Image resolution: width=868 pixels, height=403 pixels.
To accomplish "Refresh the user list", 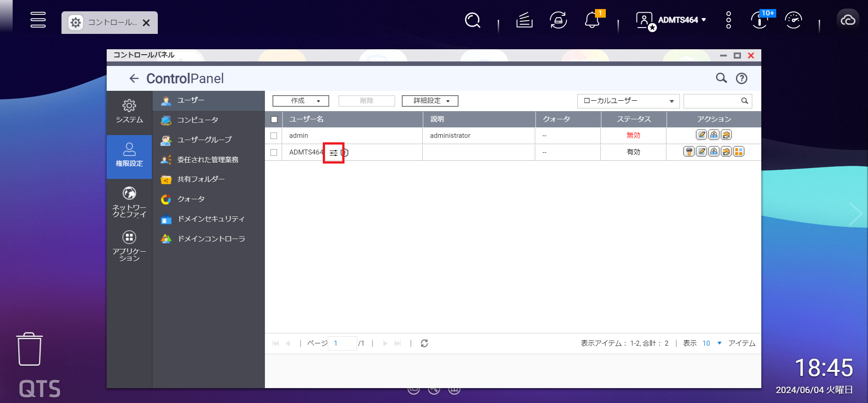I will 424,343.
